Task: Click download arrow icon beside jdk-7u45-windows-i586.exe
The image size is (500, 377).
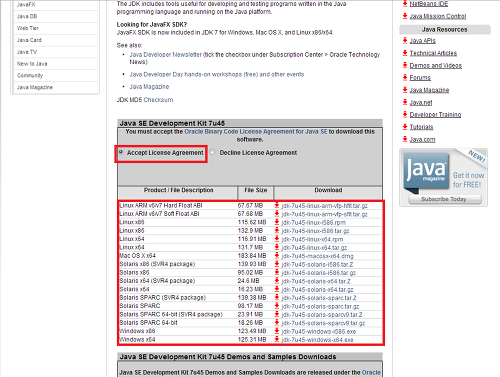Action: coord(277,331)
